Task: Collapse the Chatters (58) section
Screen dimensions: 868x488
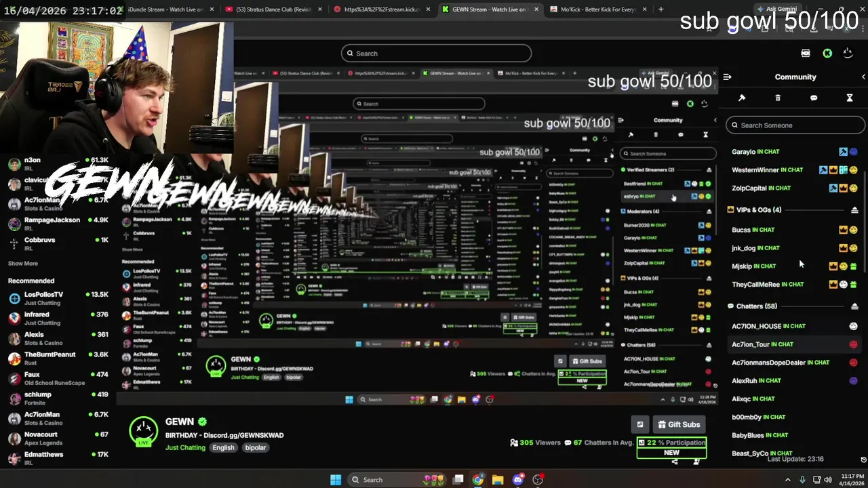Action: click(854, 306)
